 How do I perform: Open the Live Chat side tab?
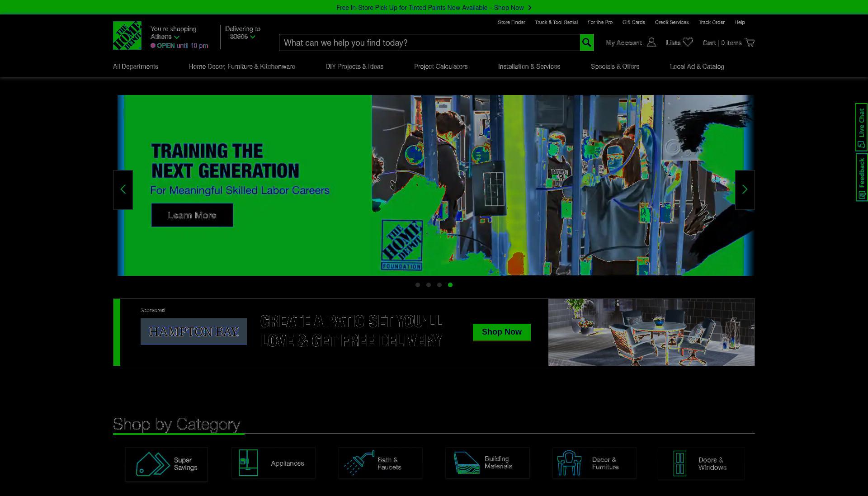click(861, 128)
